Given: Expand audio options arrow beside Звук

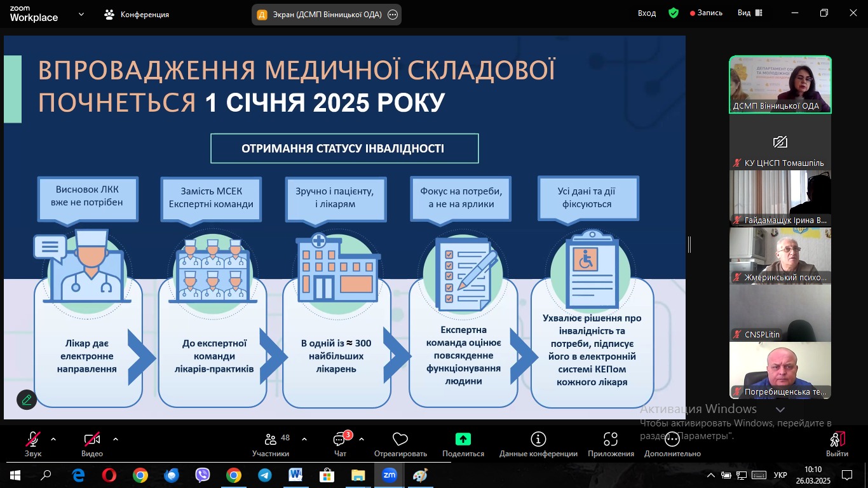Looking at the screenshot, I should click(53, 439).
